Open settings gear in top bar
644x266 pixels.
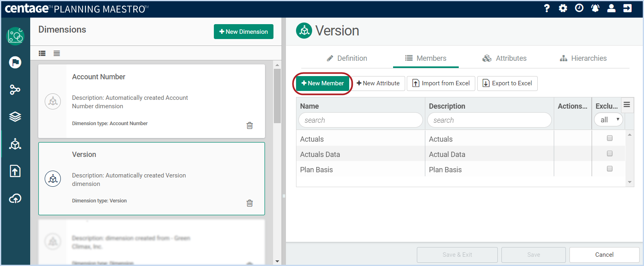tap(563, 8)
